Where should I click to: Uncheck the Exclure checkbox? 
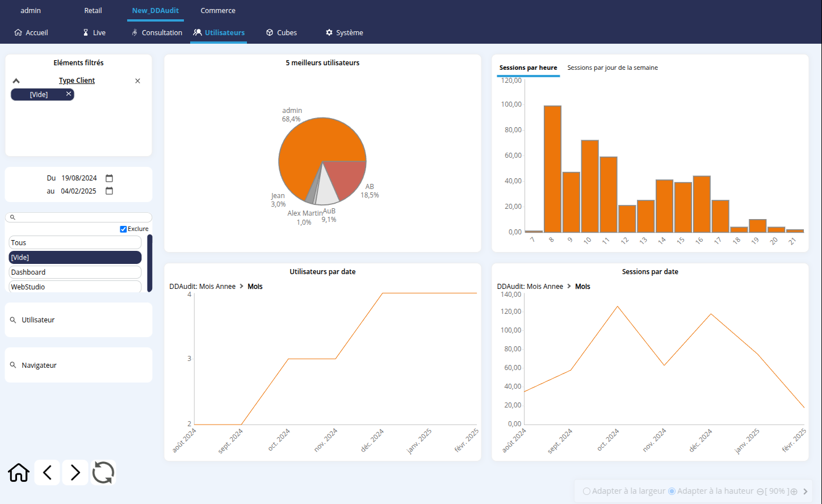123,229
